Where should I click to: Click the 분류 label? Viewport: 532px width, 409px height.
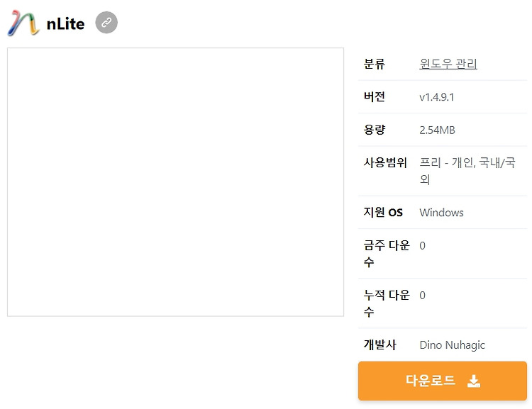pyautogui.click(x=375, y=64)
